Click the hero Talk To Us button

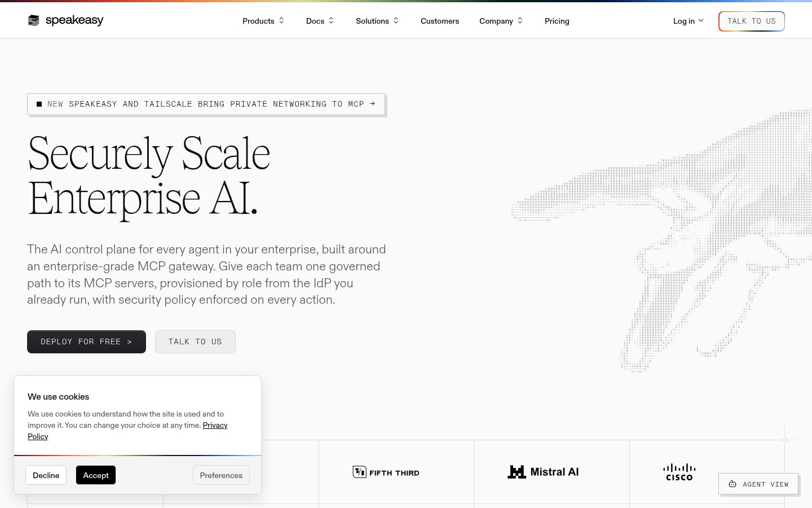(195, 341)
